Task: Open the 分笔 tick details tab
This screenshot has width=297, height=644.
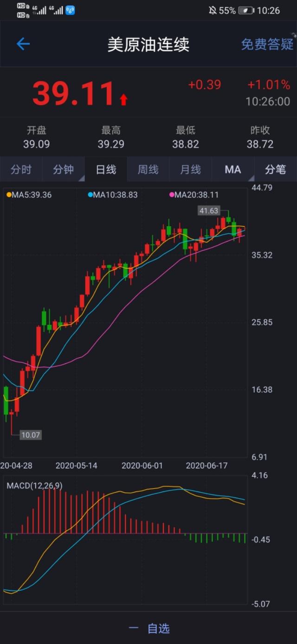Action: coord(275,170)
